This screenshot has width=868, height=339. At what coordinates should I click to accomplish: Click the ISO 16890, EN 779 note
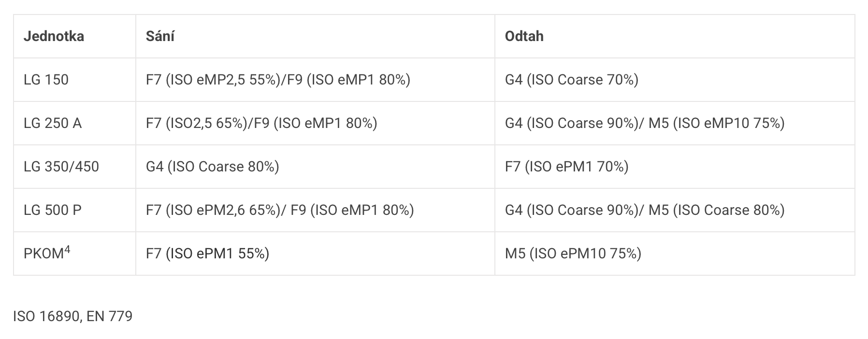pos(72,316)
